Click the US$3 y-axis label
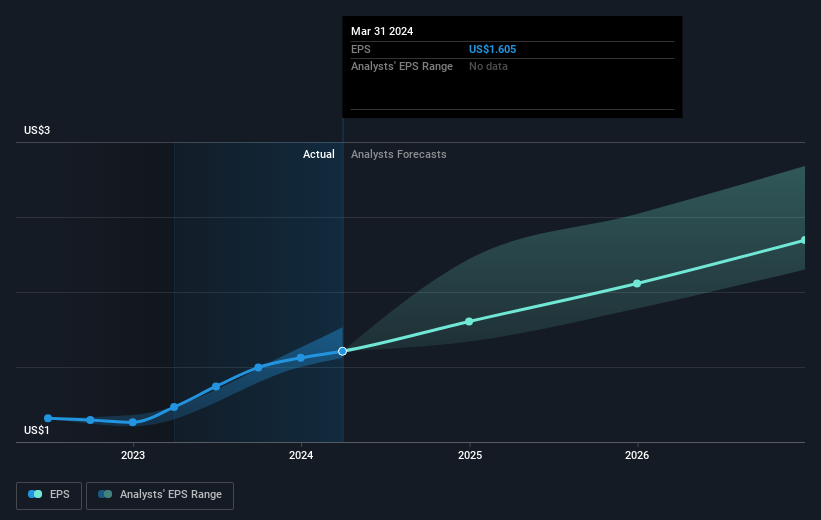Image resolution: width=821 pixels, height=520 pixels. (x=37, y=130)
